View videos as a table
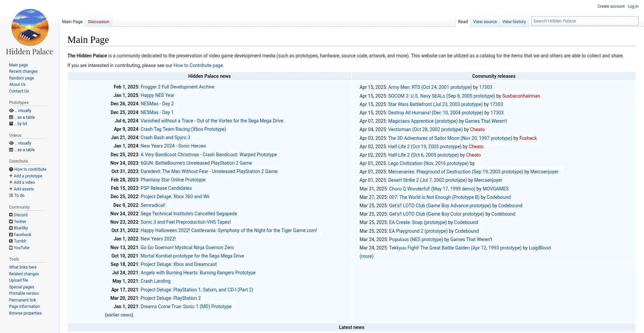This screenshot has width=644, height=333. click(x=26, y=150)
